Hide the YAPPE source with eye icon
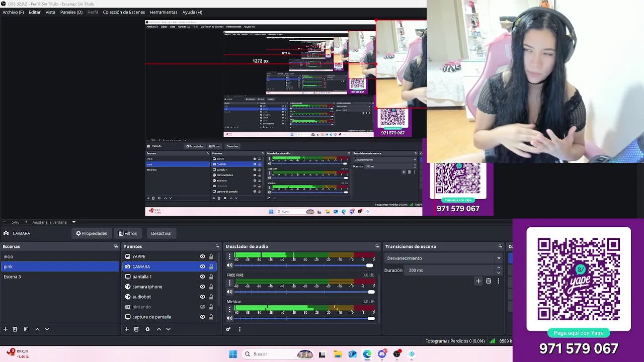This screenshot has height=362, width=644. (x=203, y=256)
